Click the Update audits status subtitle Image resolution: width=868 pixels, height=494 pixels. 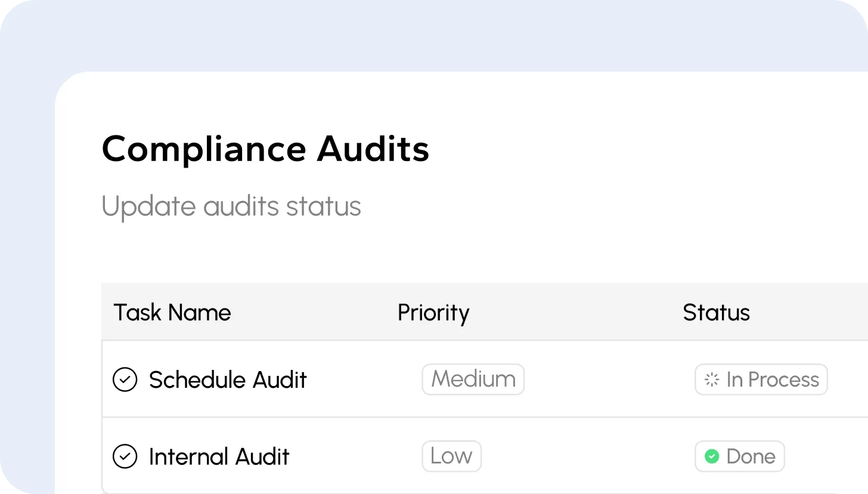(231, 207)
